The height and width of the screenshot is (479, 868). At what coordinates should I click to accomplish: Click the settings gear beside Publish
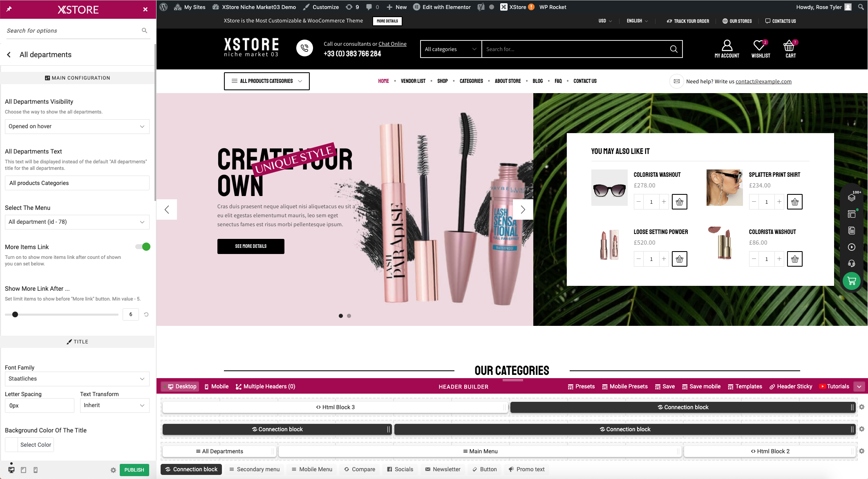coord(113,470)
